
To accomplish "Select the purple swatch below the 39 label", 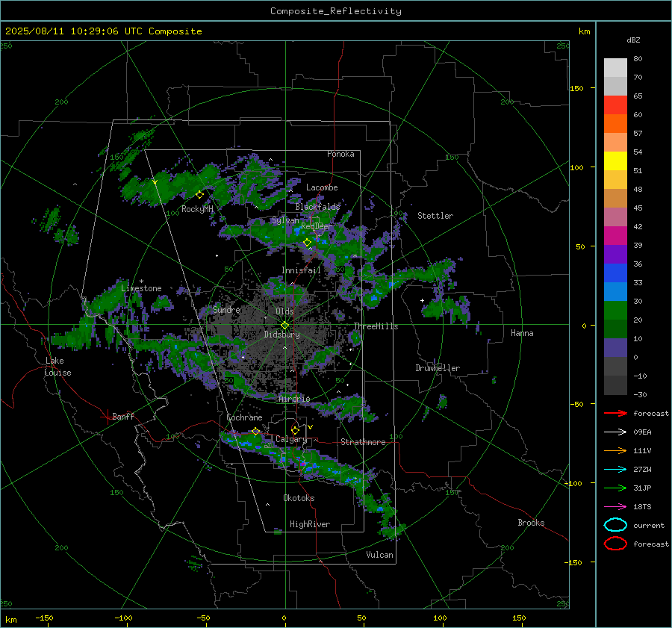I will coord(615,254).
